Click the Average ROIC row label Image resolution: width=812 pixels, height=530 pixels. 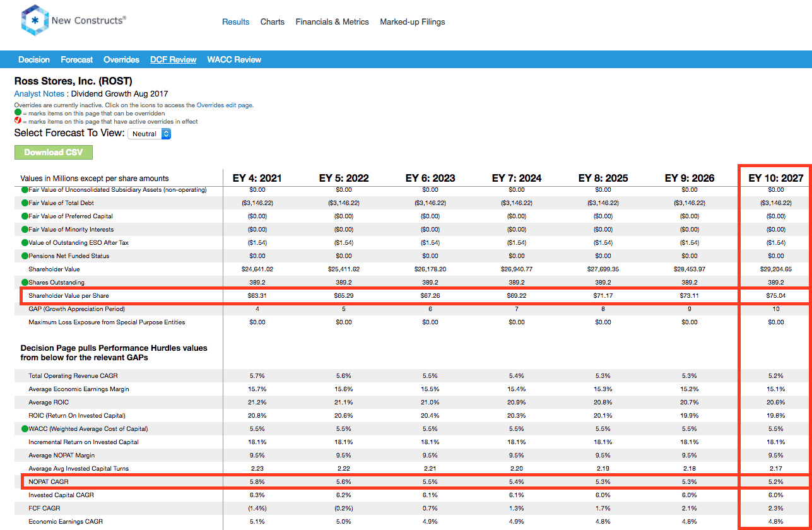pos(49,403)
